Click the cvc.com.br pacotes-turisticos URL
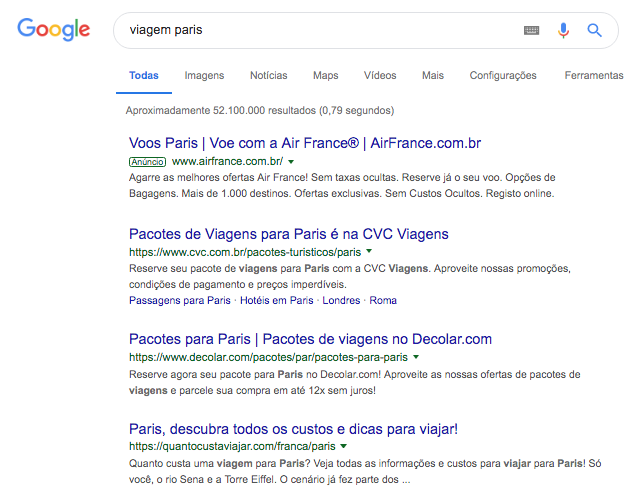Image resolution: width=644 pixels, height=496 pixels. [x=245, y=252]
